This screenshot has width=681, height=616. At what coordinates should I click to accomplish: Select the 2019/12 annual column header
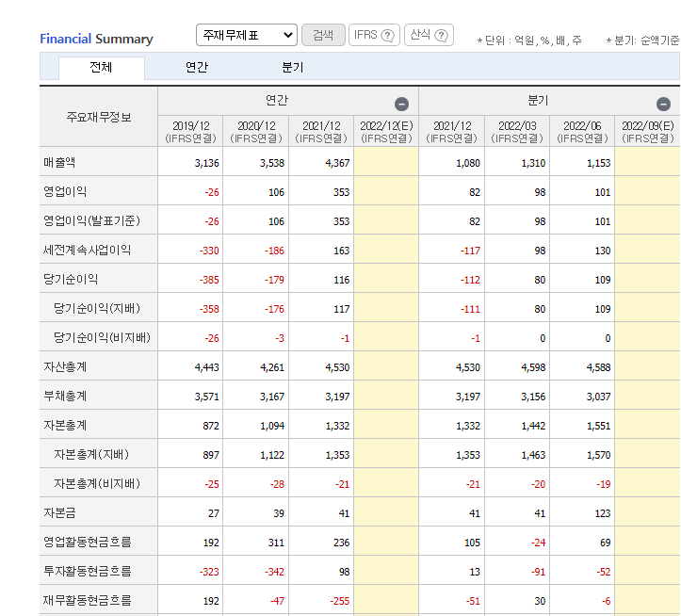point(190,132)
